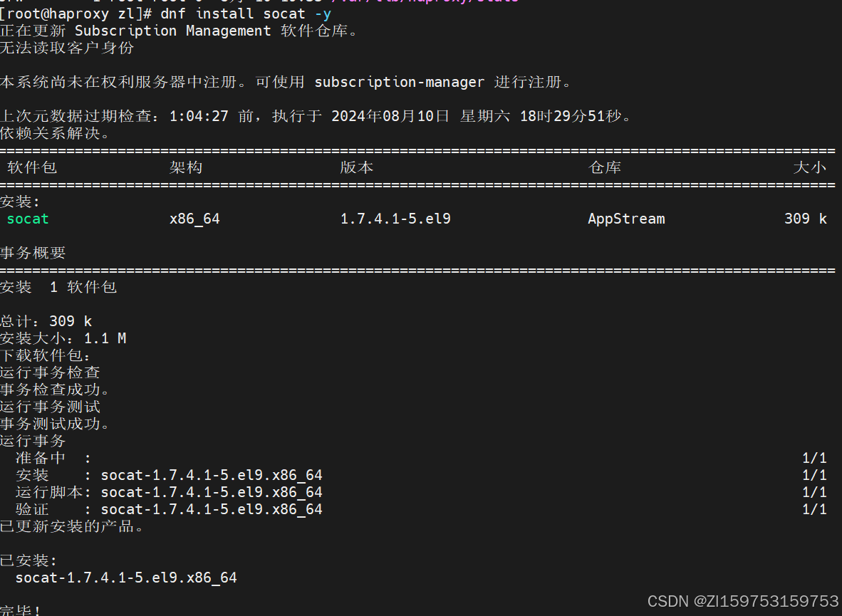The height and width of the screenshot is (616, 842).
Task: Click the 事务概要 heading line
Action: 33,253
